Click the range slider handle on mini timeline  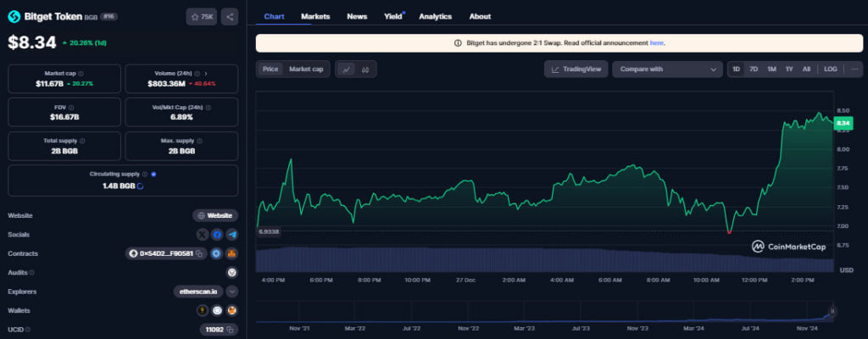[x=832, y=311]
